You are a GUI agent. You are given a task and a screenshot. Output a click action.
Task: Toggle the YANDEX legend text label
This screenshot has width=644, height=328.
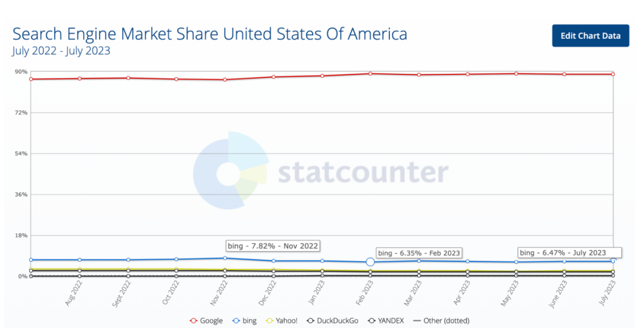pos(391,321)
